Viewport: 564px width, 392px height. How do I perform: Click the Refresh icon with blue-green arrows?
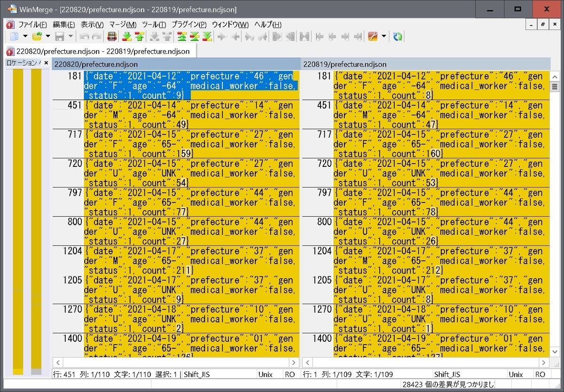pyautogui.click(x=398, y=36)
